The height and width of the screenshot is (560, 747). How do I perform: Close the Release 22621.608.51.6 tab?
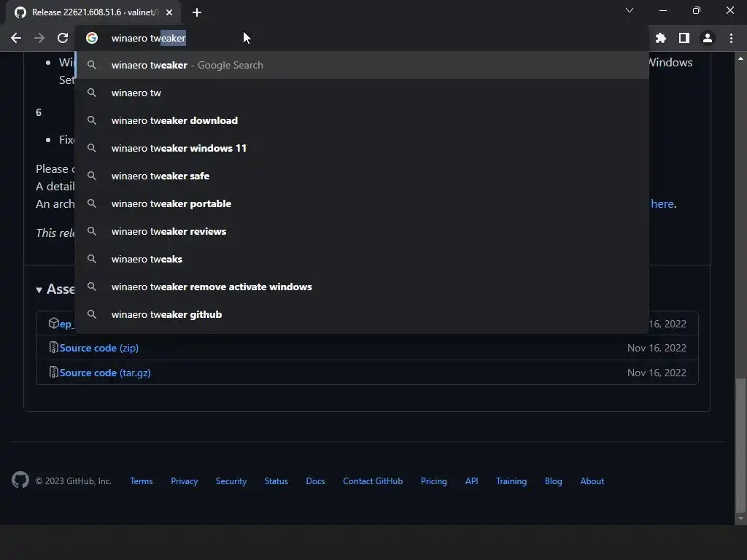click(x=169, y=12)
